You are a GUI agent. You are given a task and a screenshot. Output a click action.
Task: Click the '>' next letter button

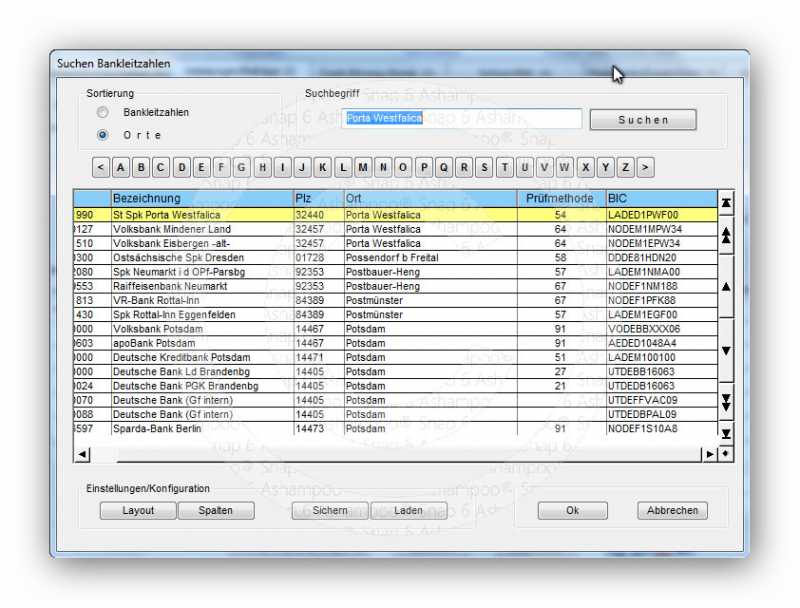coord(645,167)
